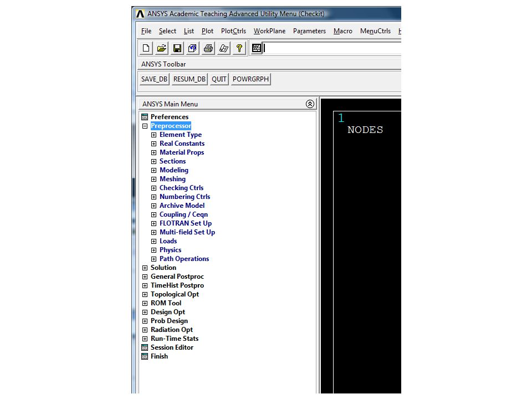The width and height of the screenshot is (532, 399).
Task: Select the General Postproc label
Action: (177, 277)
